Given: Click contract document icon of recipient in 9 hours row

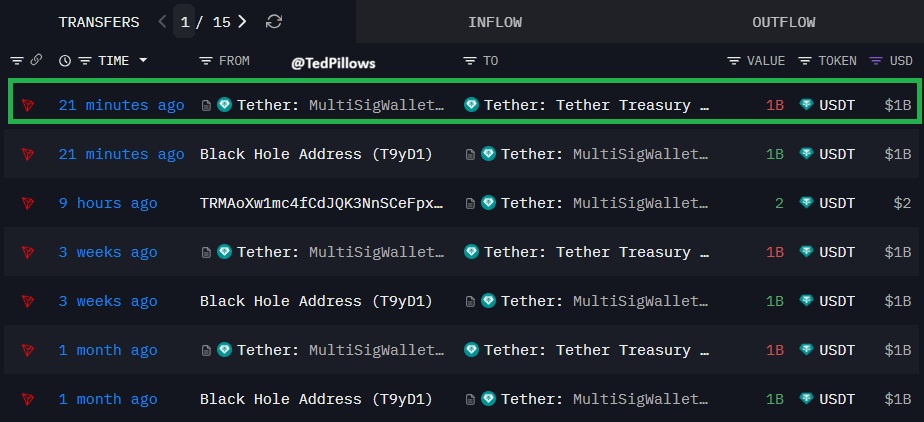Looking at the screenshot, I should pos(470,203).
